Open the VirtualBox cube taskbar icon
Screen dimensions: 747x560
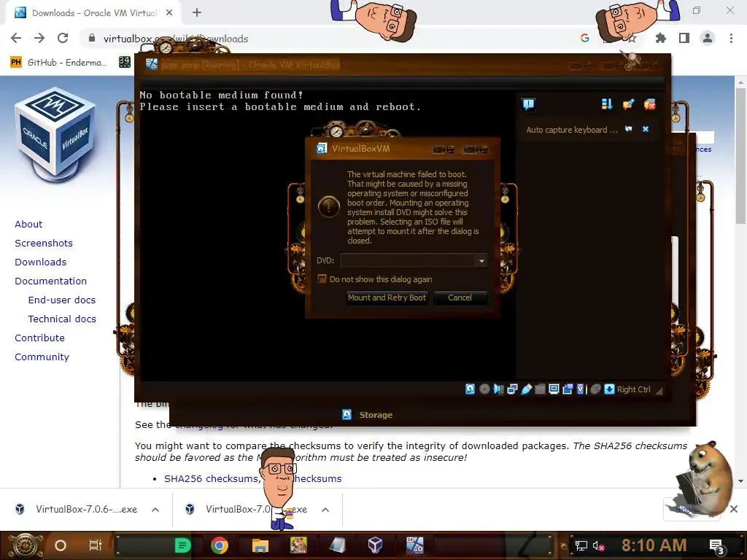(x=375, y=544)
